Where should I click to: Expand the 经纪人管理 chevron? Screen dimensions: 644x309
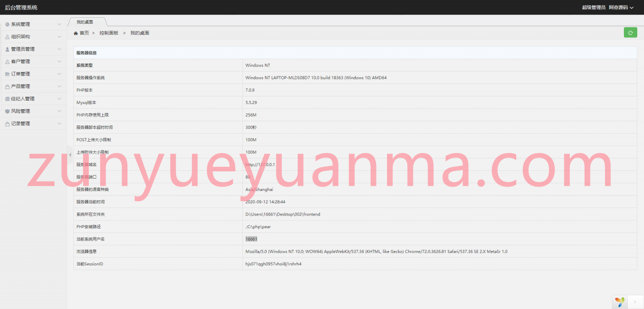[x=59, y=99]
